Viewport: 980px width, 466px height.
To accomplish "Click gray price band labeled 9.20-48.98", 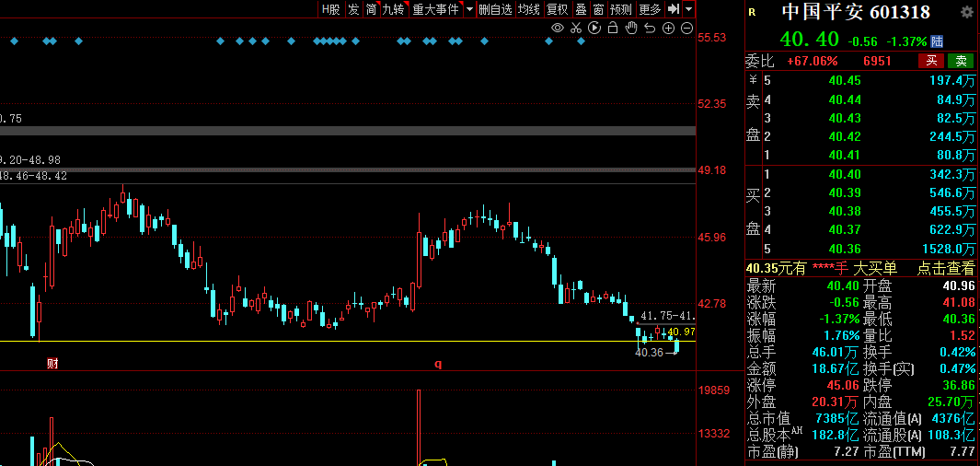I will (348, 170).
